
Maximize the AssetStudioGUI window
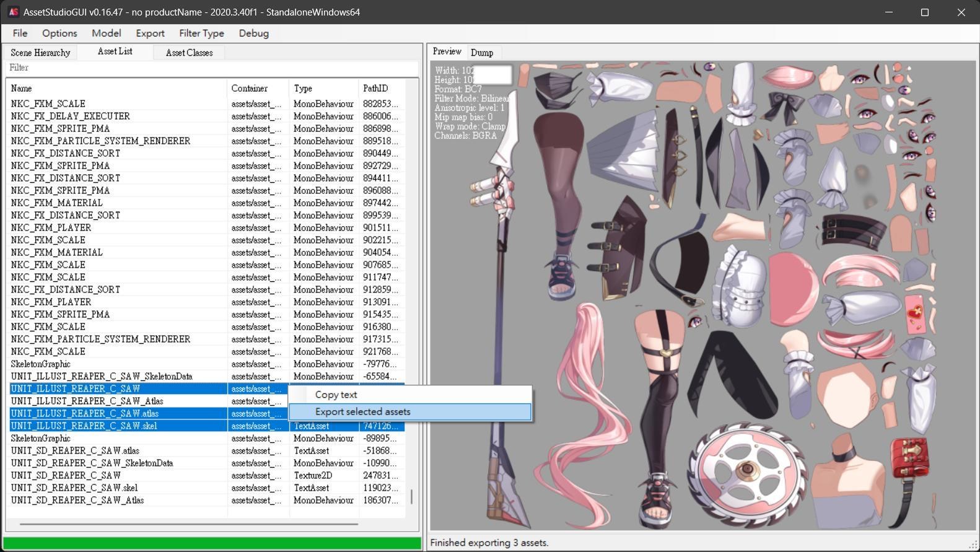[x=925, y=12]
